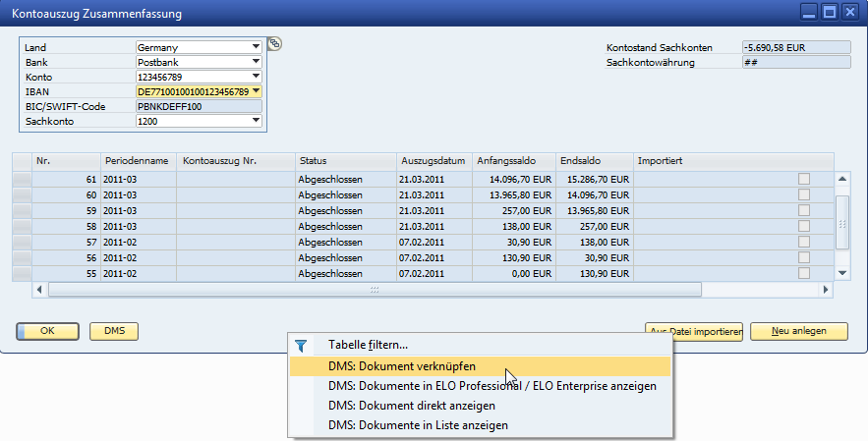Toggle Importiert checkbox for row 56
The height and width of the screenshot is (441, 868).
[804, 257]
